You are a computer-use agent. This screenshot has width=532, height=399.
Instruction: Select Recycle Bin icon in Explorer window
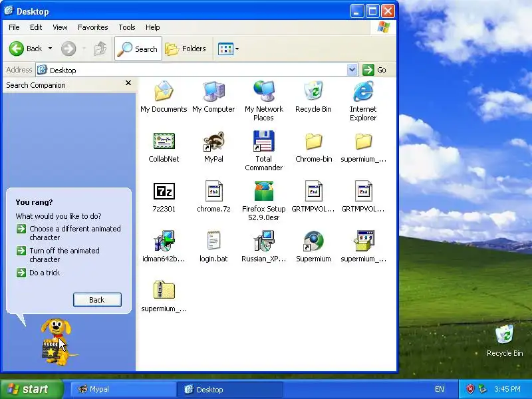(x=313, y=91)
